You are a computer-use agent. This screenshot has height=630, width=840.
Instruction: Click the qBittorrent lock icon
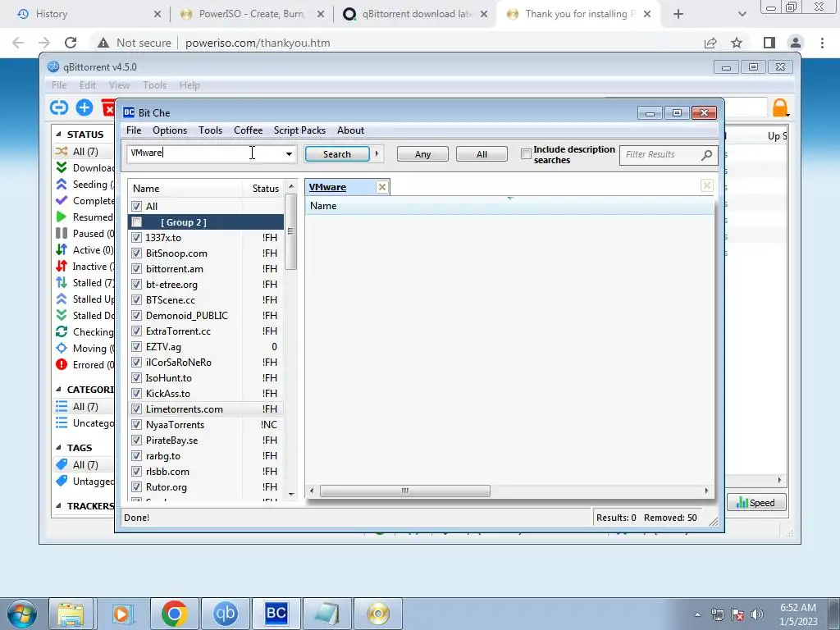(x=780, y=107)
